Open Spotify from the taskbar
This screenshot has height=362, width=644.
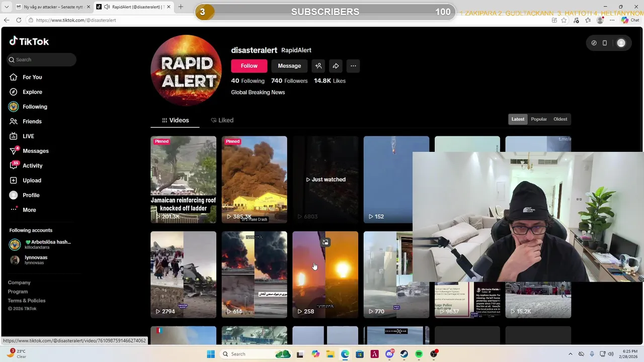tap(419, 354)
